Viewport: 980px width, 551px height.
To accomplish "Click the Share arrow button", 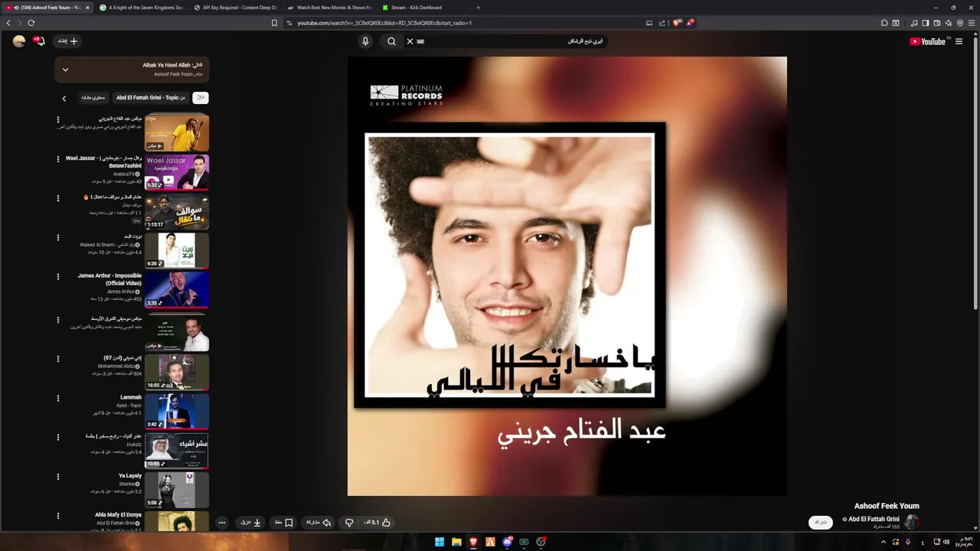I will [x=318, y=523].
